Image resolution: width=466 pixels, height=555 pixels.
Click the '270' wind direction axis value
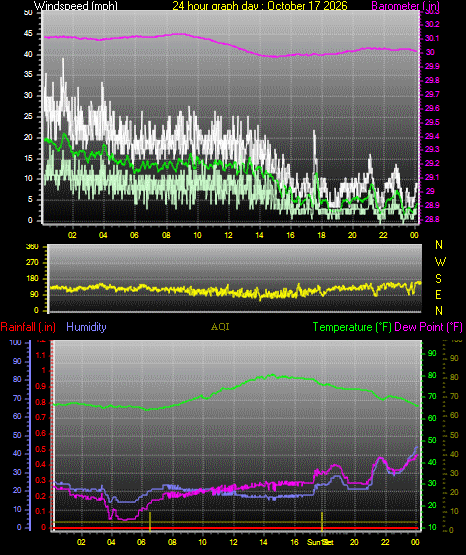tap(32, 263)
